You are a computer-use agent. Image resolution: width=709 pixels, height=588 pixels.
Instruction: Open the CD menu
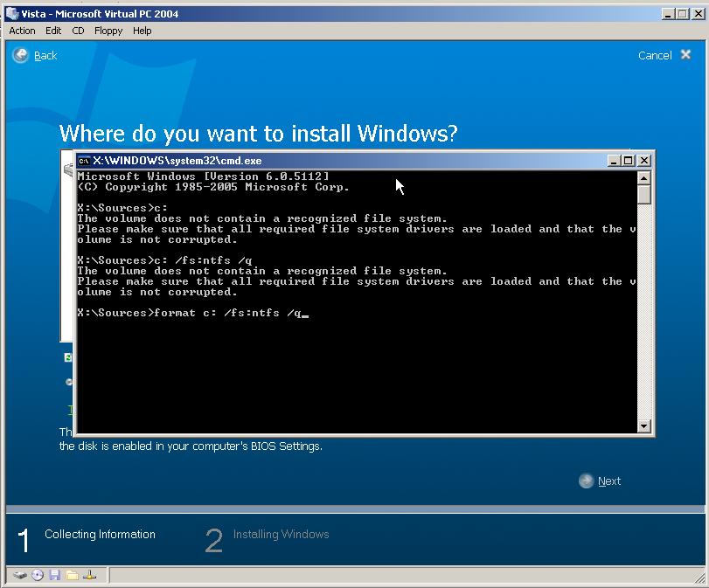click(x=78, y=31)
